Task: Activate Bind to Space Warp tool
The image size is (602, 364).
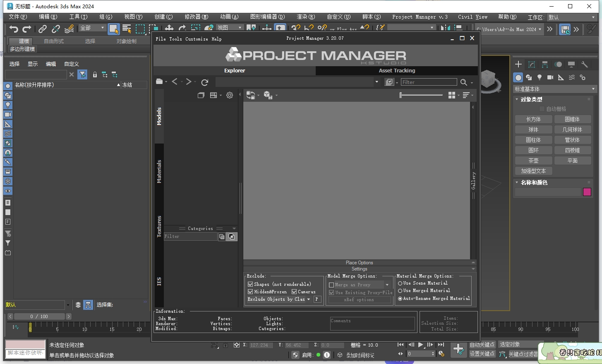Action: 70,29
